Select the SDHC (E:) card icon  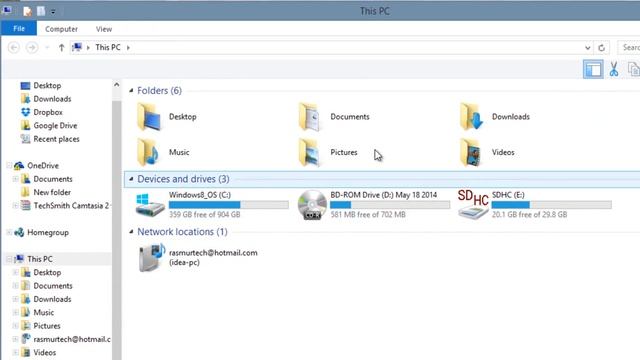click(x=473, y=204)
